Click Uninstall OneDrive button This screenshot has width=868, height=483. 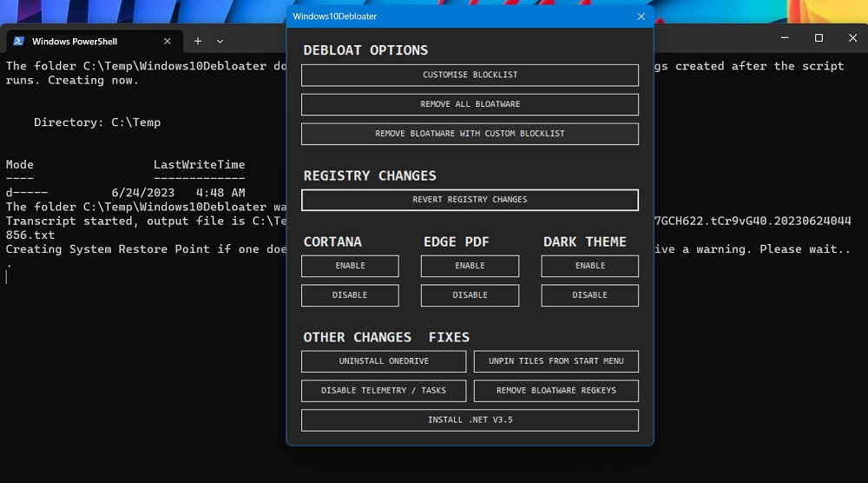(x=384, y=361)
